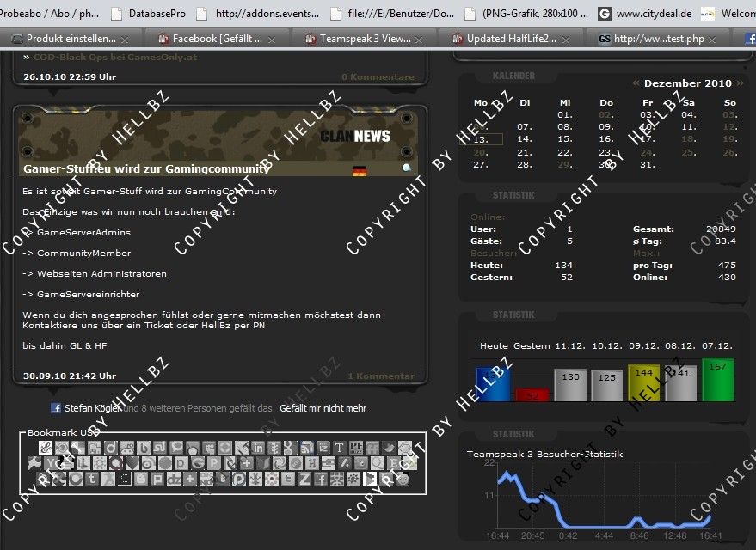Image resolution: width=756 pixels, height=550 pixels.
Task: Open 'Gamer-Stuff neu wird zur Gamingcommunity' headline
Action: (x=146, y=168)
